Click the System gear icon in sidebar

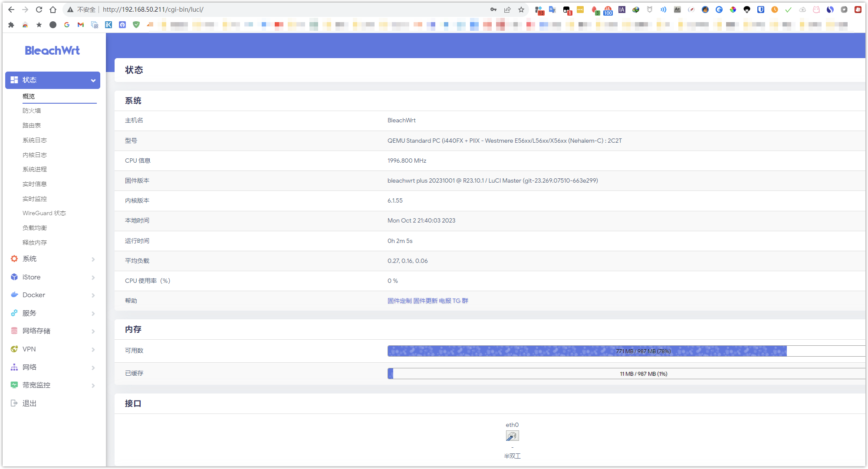point(14,259)
